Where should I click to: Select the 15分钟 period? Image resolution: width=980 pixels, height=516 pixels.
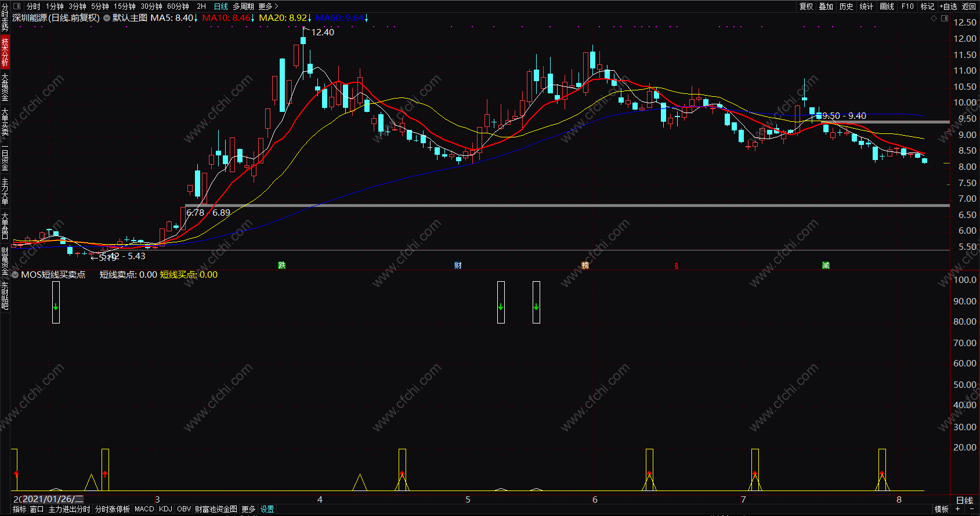125,6
